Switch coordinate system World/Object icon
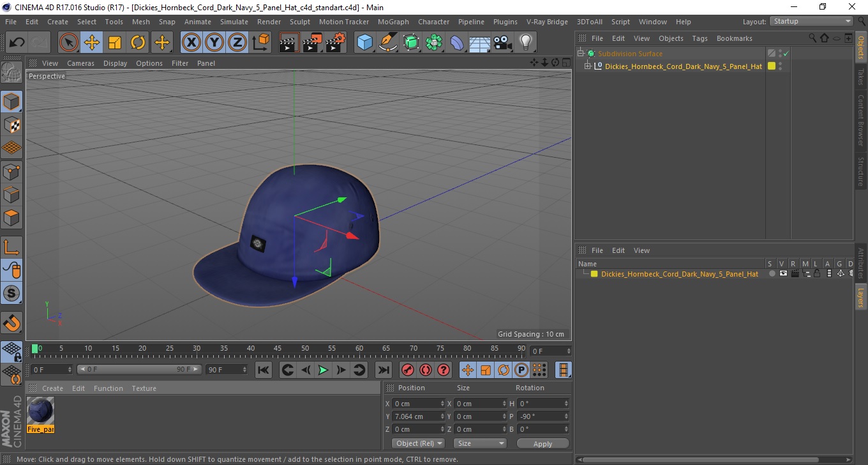This screenshot has width=868, height=465. pyautogui.click(x=261, y=43)
